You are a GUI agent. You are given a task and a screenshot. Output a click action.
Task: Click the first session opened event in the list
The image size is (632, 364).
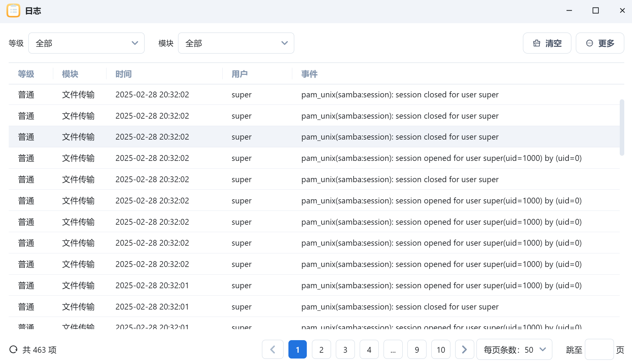tap(441, 158)
